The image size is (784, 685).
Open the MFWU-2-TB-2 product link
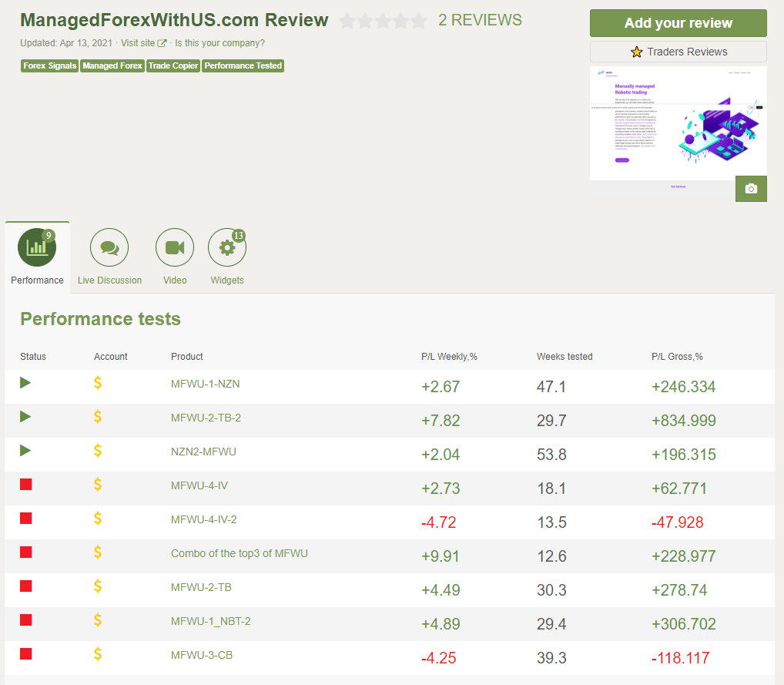click(x=206, y=418)
